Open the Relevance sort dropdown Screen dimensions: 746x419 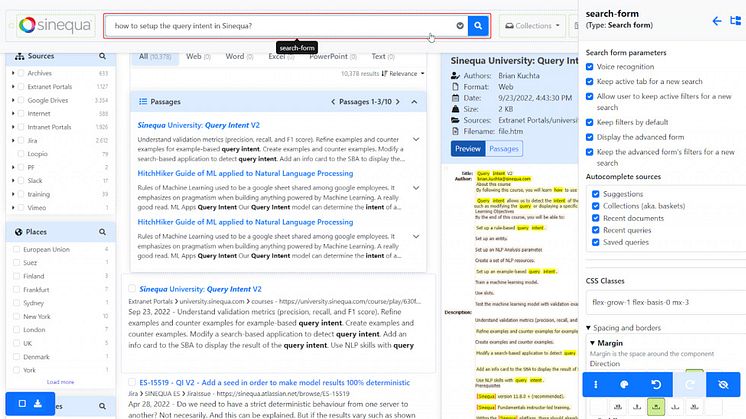pos(404,74)
